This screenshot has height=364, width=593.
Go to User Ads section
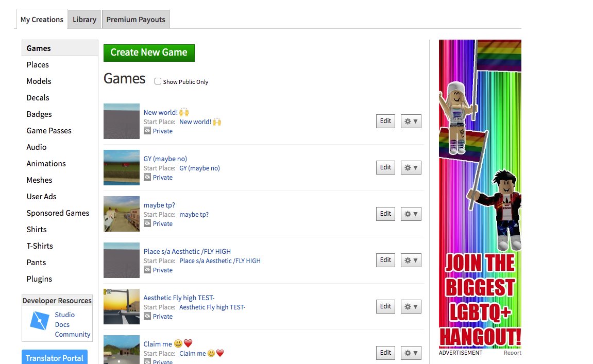pyautogui.click(x=41, y=197)
